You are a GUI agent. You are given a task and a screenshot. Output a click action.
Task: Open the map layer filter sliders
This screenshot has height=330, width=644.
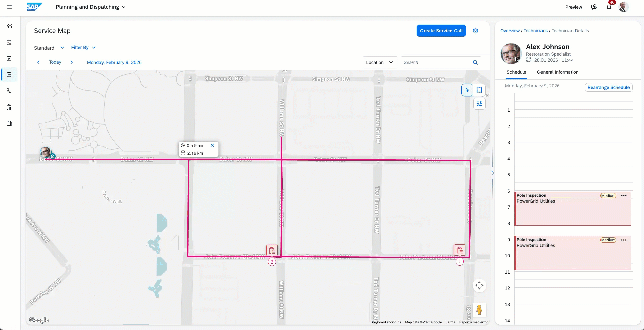[479, 104]
